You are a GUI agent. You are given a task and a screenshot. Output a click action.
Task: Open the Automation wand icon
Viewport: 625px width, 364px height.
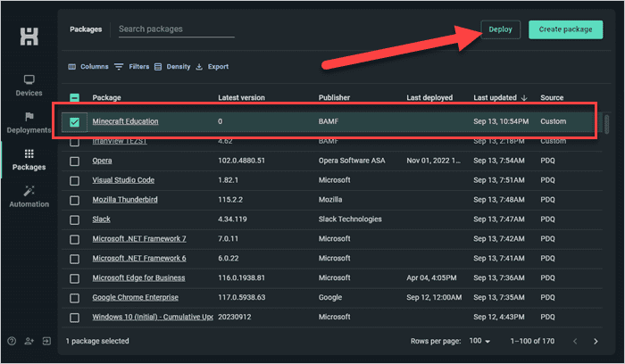pyautogui.click(x=29, y=191)
